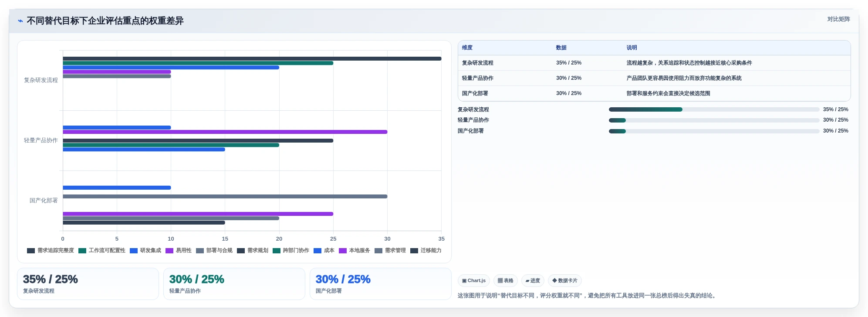Toggle the 易用性 legend entry

179,251
